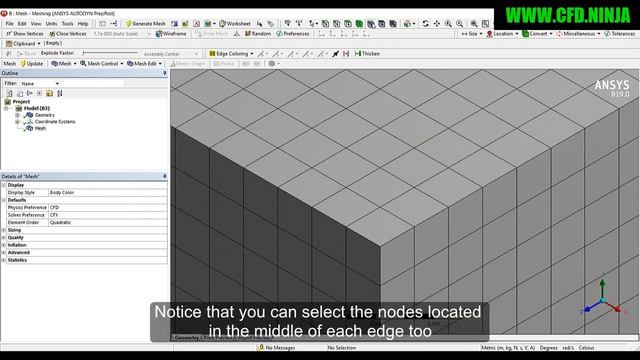The image size is (640, 360).
Task: Click the outline sort icon
Action: (x=60, y=93)
